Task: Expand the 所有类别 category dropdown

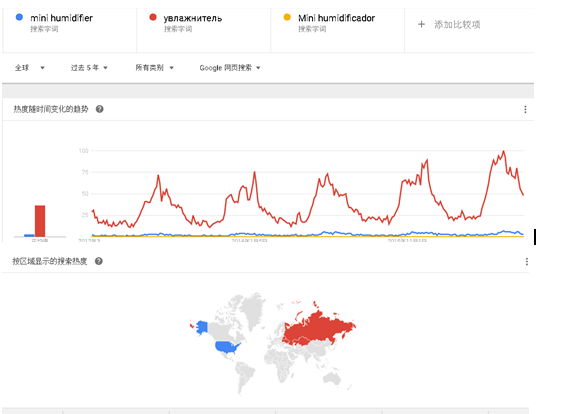Action: tap(155, 68)
